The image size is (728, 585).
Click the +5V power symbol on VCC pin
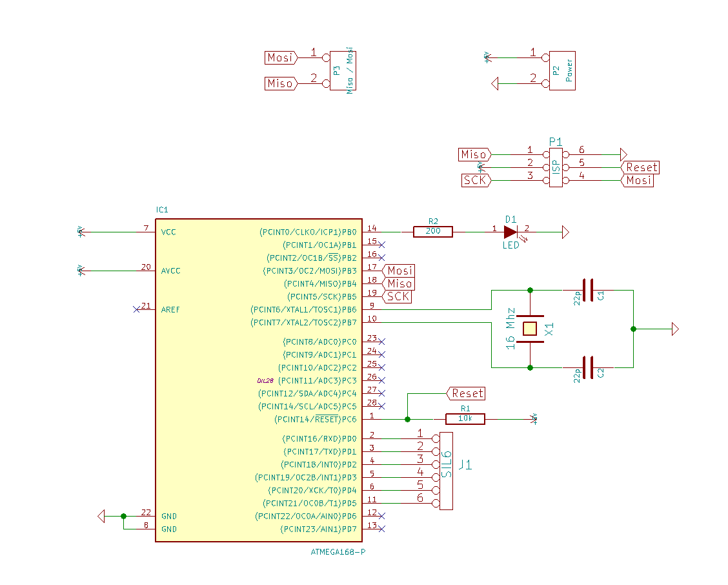click(81, 231)
